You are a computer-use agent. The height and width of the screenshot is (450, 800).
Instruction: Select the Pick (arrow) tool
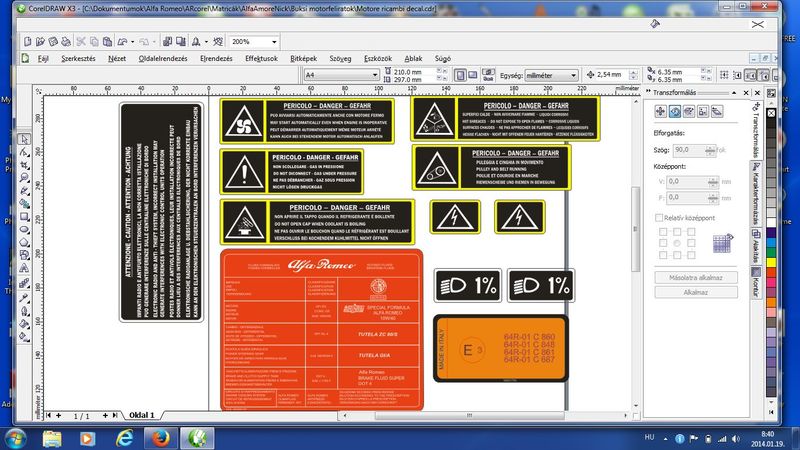coord(24,139)
